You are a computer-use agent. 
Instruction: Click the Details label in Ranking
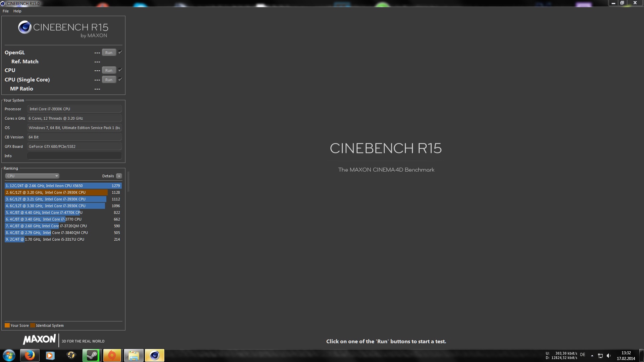(108, 176)
